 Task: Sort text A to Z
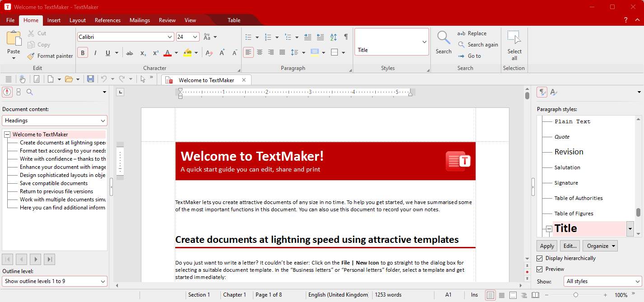333,37
